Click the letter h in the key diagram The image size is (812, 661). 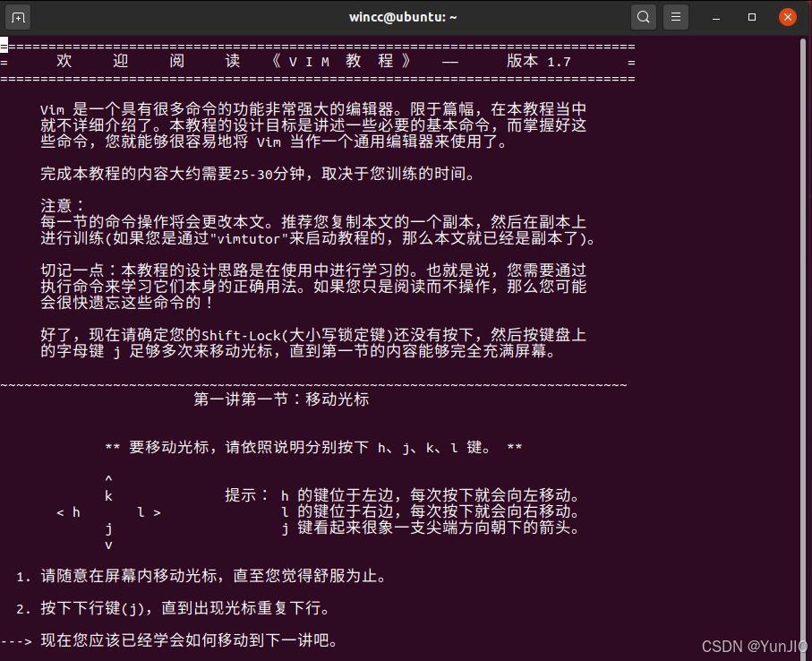click(77, 511)
